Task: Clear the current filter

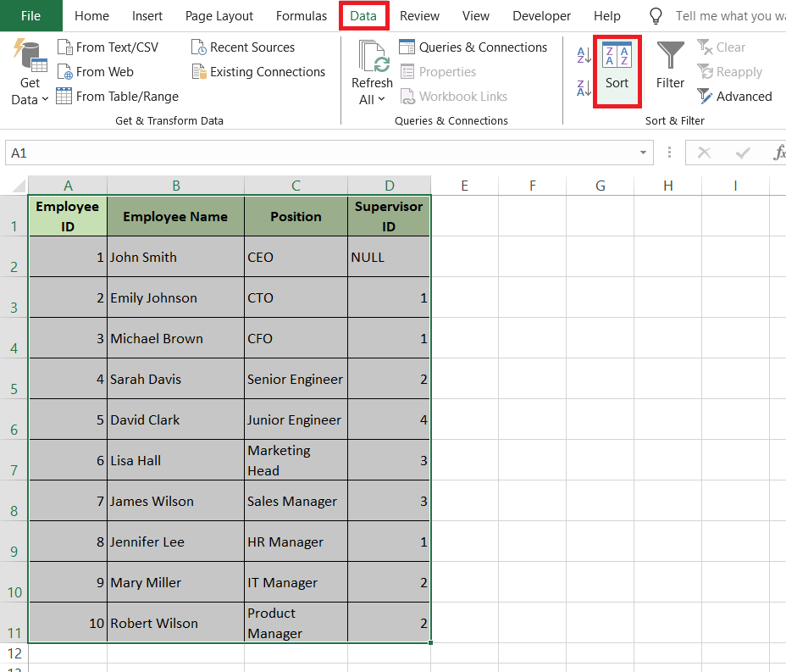Action: coord(722,47)
